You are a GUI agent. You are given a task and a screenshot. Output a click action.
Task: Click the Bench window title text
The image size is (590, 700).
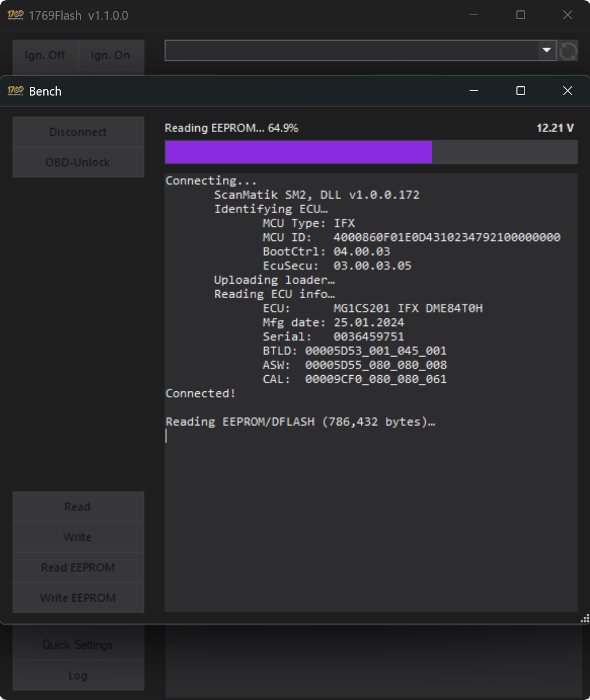point(45,91)
